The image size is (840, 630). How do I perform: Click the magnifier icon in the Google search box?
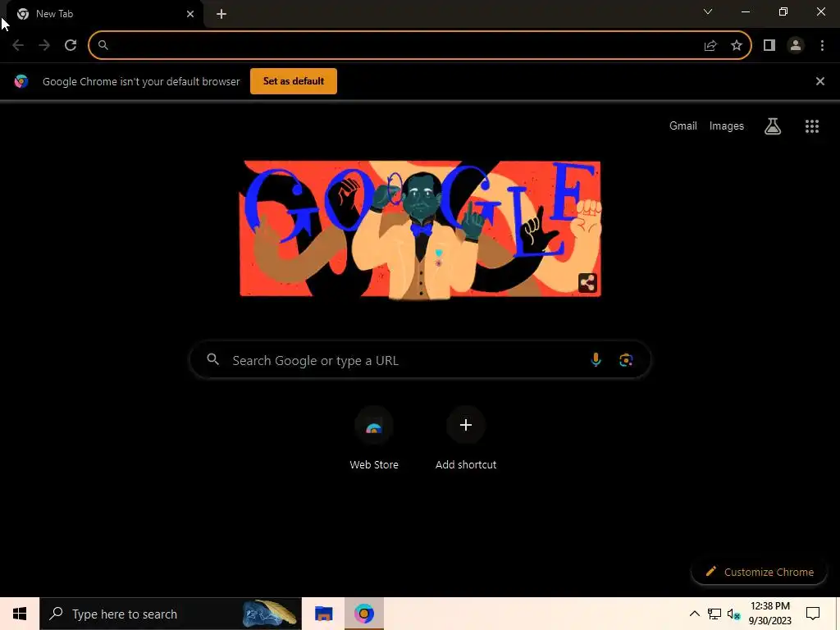212,359
